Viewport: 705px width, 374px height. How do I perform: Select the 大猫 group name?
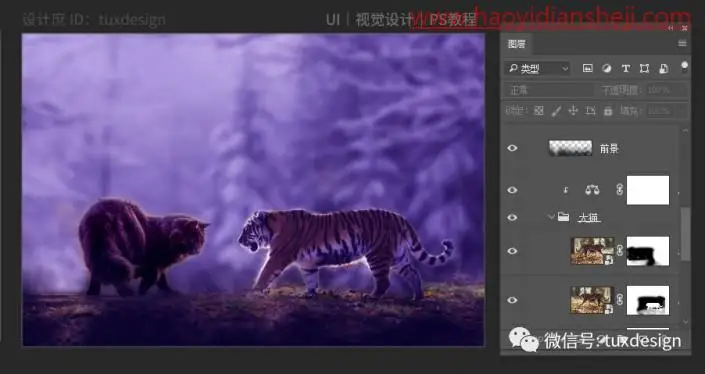(x=589, y=218)
